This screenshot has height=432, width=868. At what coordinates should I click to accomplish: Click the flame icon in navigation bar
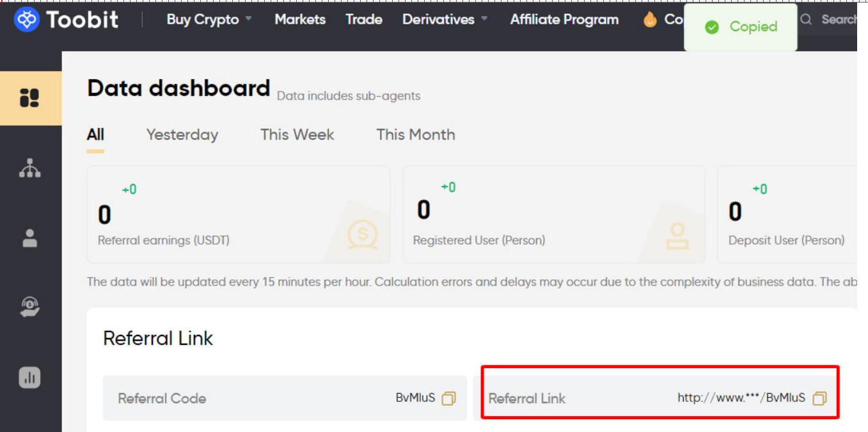point(650,20)
